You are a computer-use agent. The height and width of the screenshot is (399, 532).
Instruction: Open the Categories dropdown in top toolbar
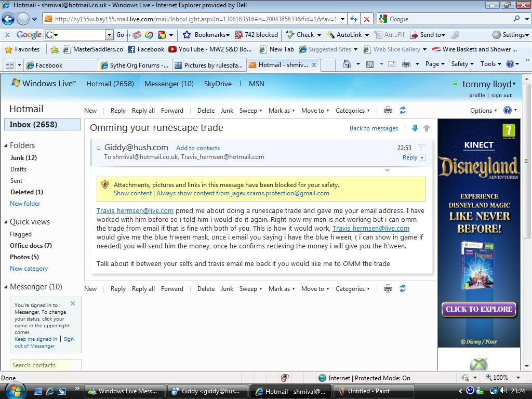click(352, 111)
